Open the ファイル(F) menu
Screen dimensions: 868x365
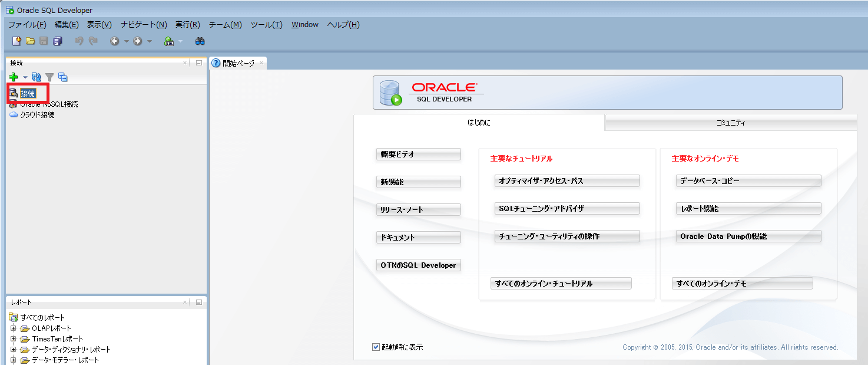pos(27,25)
